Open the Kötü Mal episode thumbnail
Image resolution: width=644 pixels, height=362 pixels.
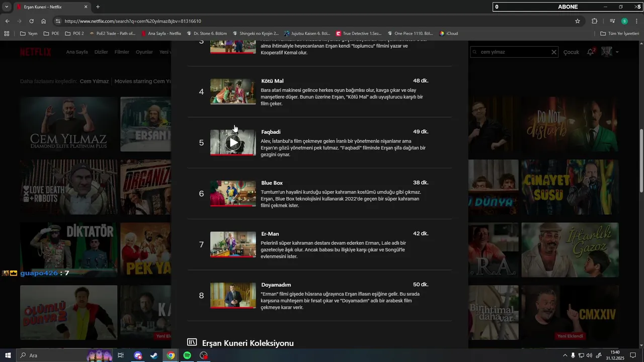233,92
